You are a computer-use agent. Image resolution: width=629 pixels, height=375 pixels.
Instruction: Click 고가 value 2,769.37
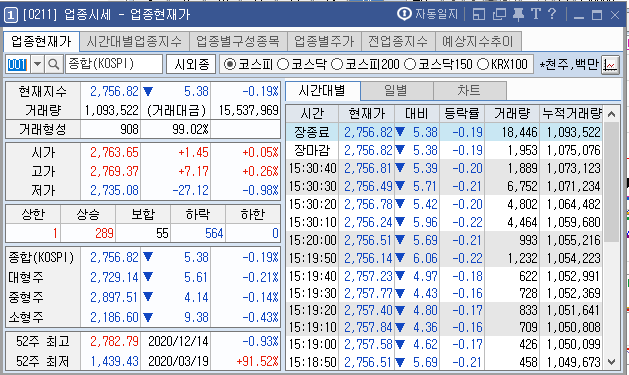[114, 171]
